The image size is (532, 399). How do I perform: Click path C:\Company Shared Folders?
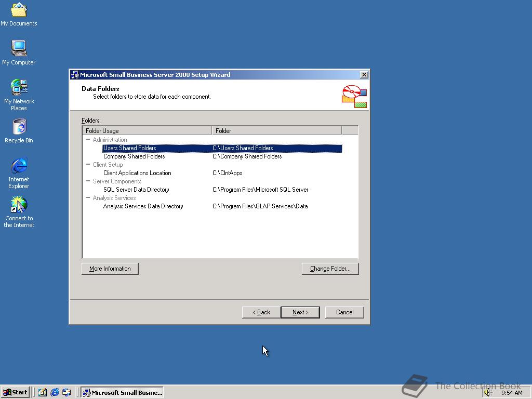pyautogui.click(x=247, y=156)
